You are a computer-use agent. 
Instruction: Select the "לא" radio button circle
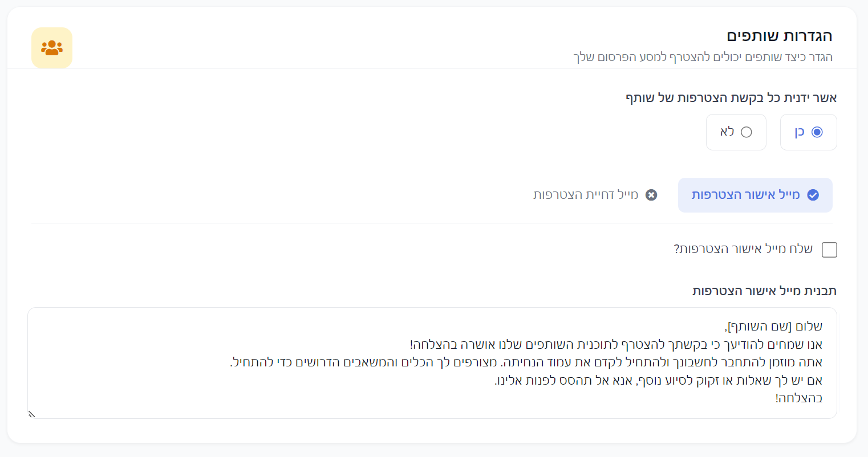(x=747, y=132)
